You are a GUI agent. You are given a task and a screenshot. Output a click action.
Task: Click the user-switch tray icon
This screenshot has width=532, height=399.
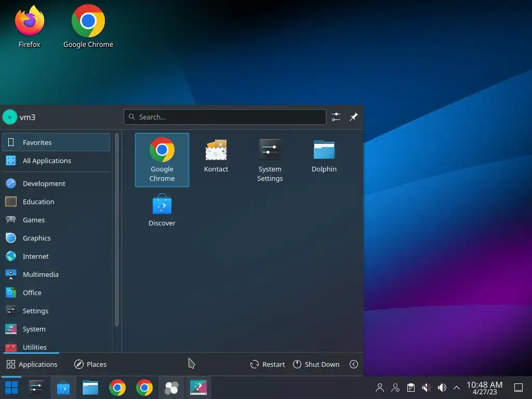(x=395, y=388)
